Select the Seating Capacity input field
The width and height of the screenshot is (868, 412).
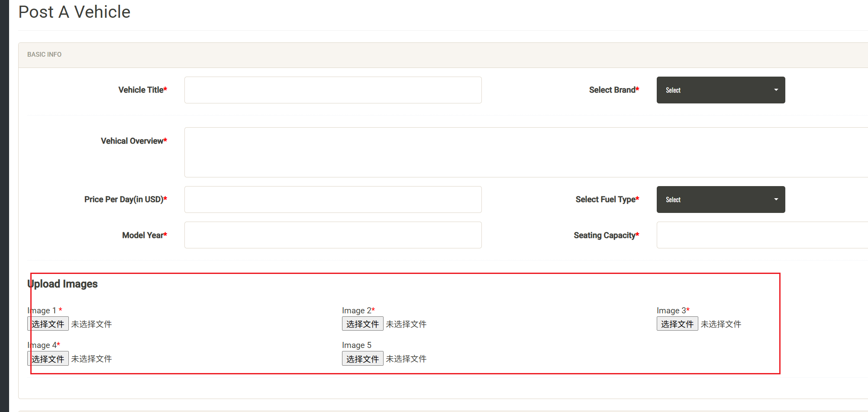click(x=762, y=235)
